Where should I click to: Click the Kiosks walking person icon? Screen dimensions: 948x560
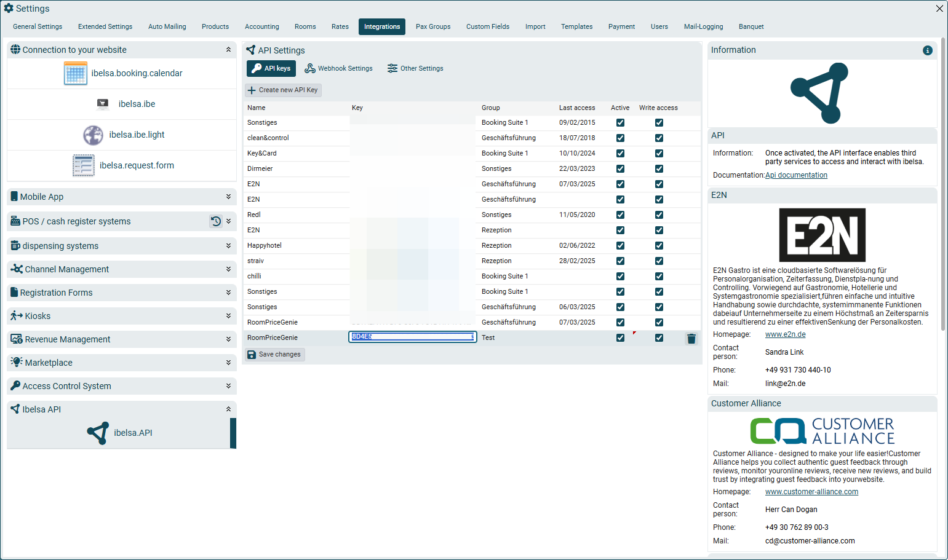17,316
